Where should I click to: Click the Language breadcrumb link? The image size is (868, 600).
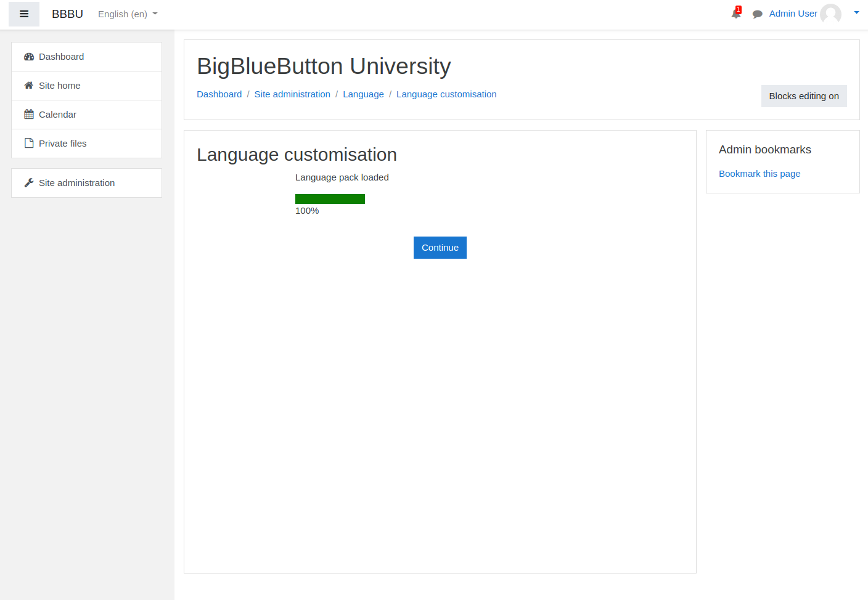363,94
